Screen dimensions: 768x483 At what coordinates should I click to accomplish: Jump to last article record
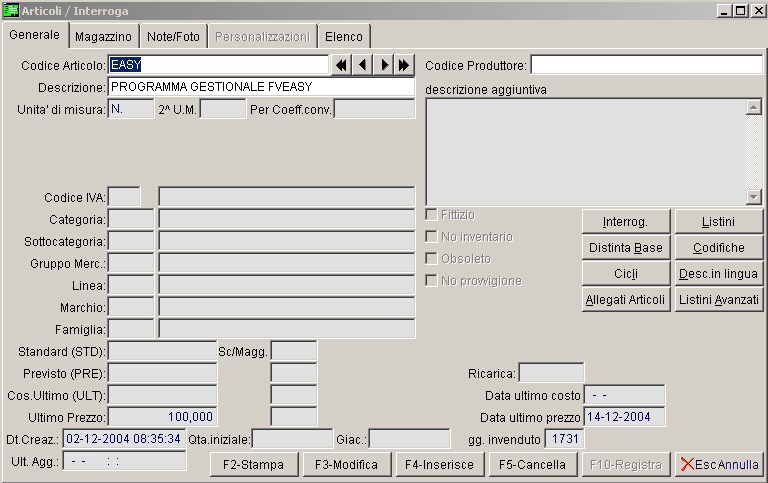coord(404,65)
